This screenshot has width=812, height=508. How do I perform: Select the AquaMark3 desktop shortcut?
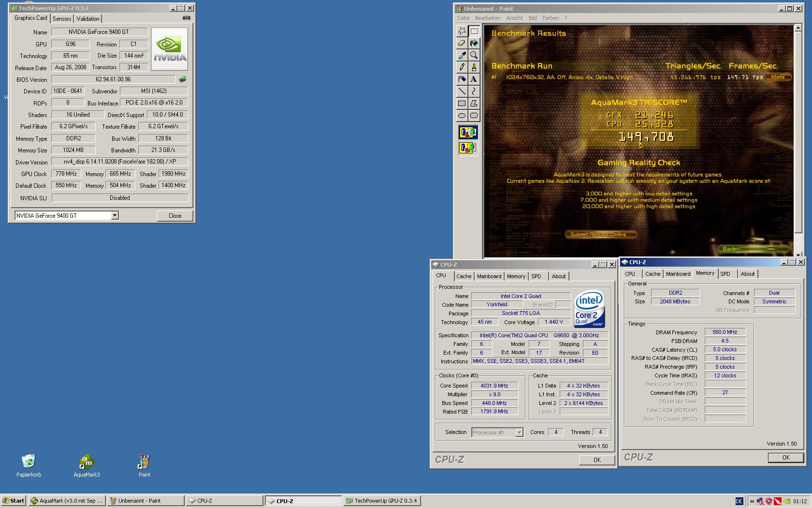tap(87, 465)
